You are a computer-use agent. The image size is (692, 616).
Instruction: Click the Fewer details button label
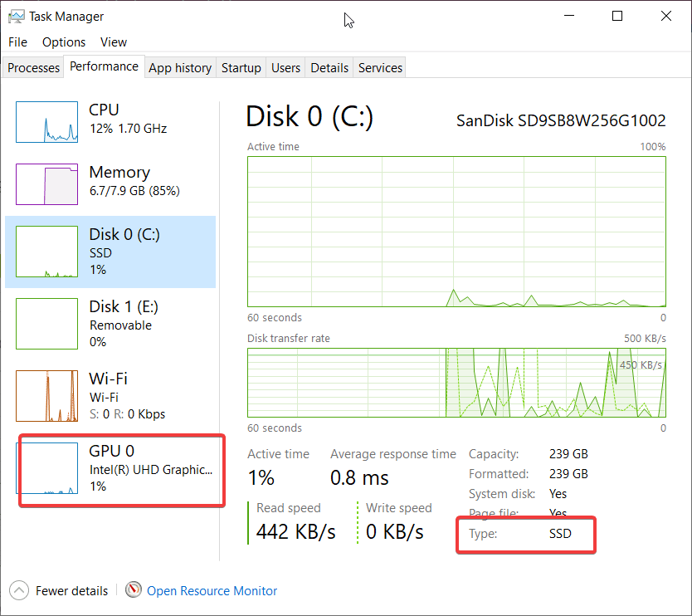pos(71,591)
